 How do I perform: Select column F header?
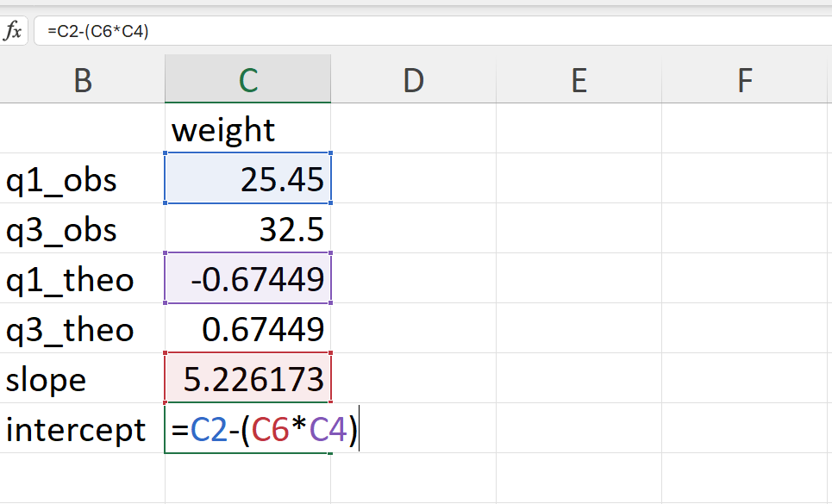tap(744, 79)
